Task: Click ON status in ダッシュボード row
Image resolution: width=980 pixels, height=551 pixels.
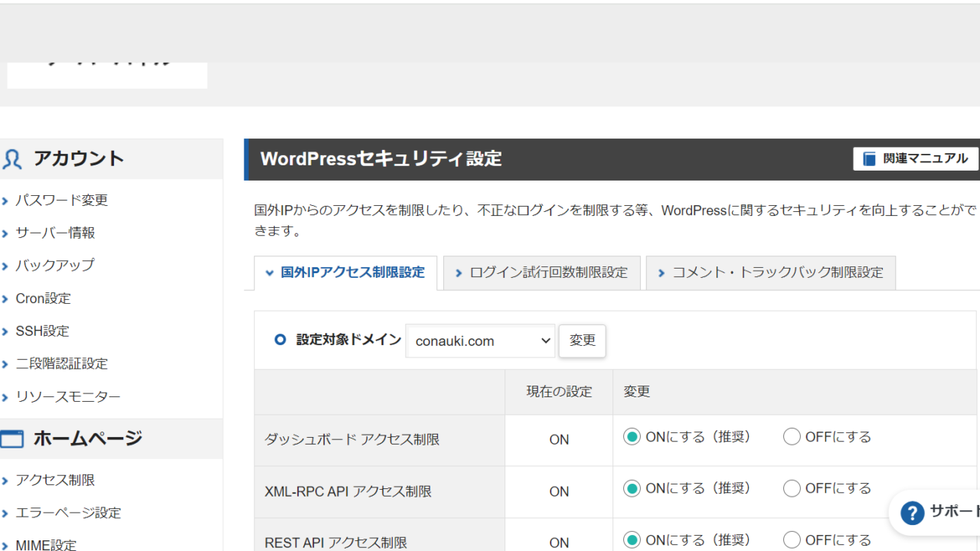Action: click(559, 440)
